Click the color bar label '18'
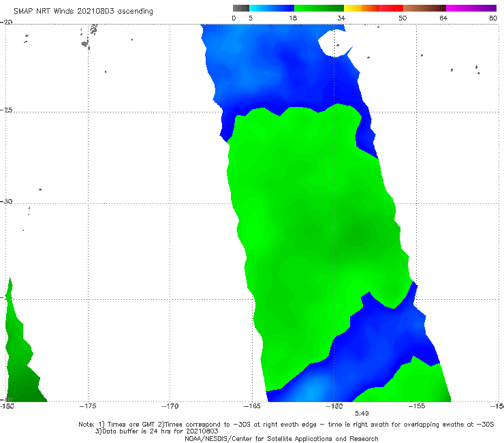Viewport: 504px width, 443px height. pos(293,18)
